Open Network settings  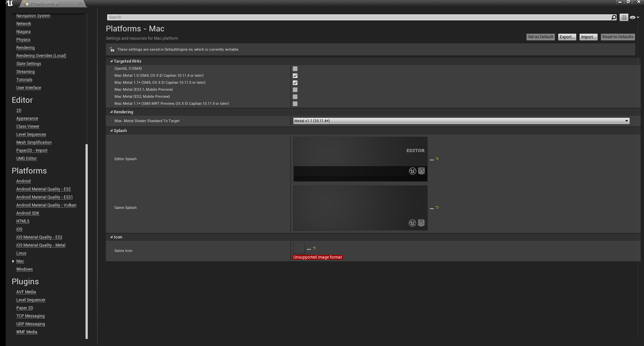click(24, 24)
